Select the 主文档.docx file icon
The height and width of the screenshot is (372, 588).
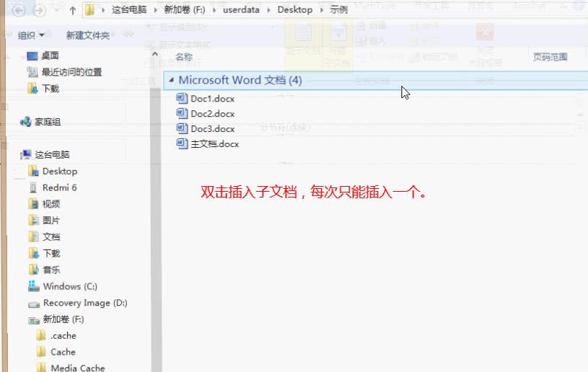[x=182, y=144]
